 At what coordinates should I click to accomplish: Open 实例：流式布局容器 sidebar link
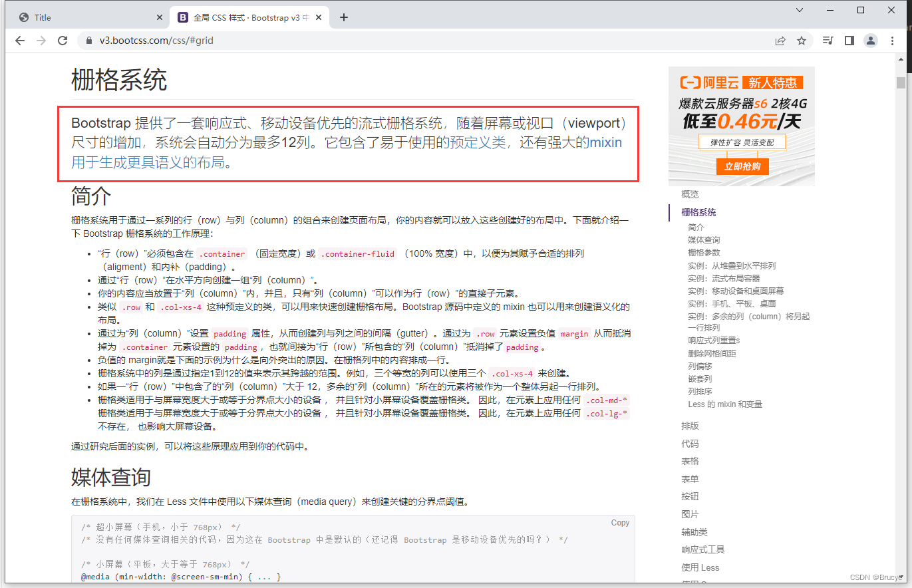pyautogui.click(x=724, y=278)
